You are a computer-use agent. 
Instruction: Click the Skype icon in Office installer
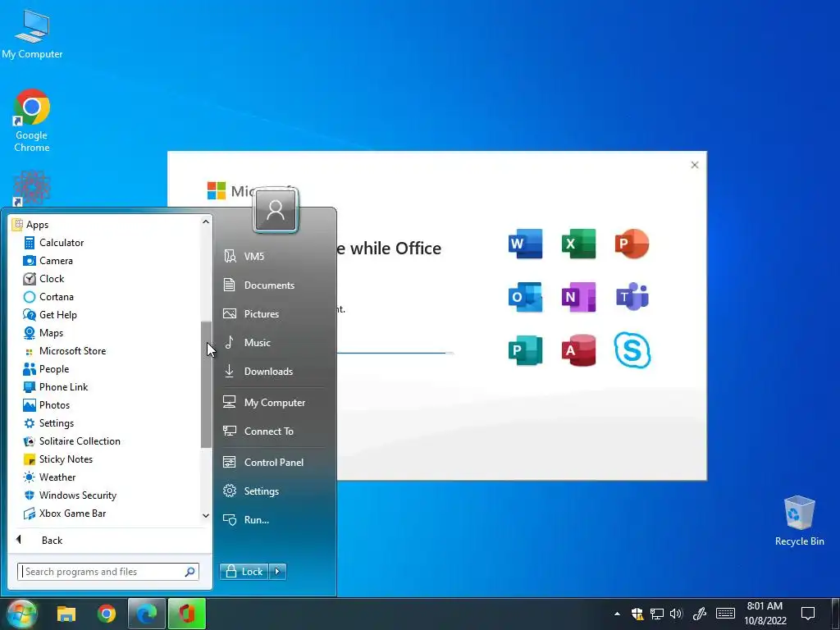[x=632, y=350]
